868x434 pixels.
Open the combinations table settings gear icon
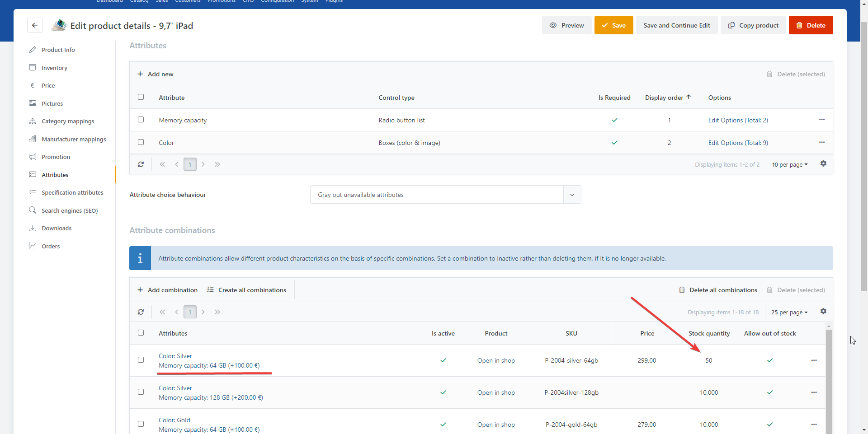(x=824, y=312)
